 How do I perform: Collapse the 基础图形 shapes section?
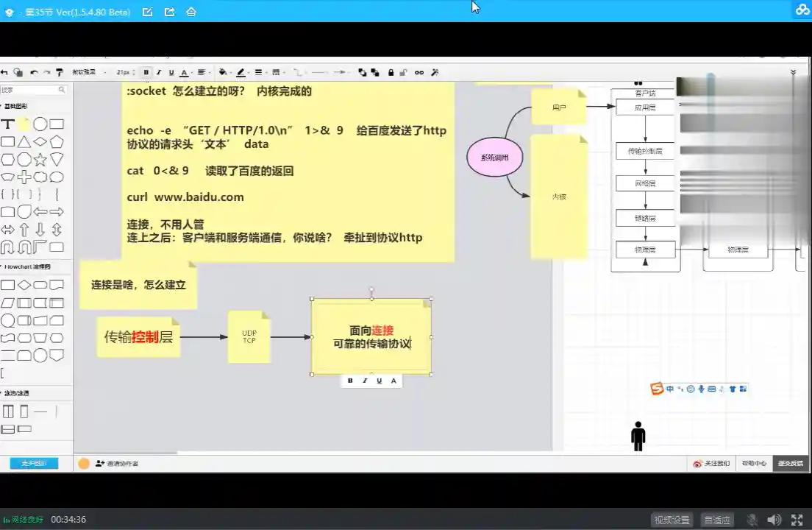[15, 106]
